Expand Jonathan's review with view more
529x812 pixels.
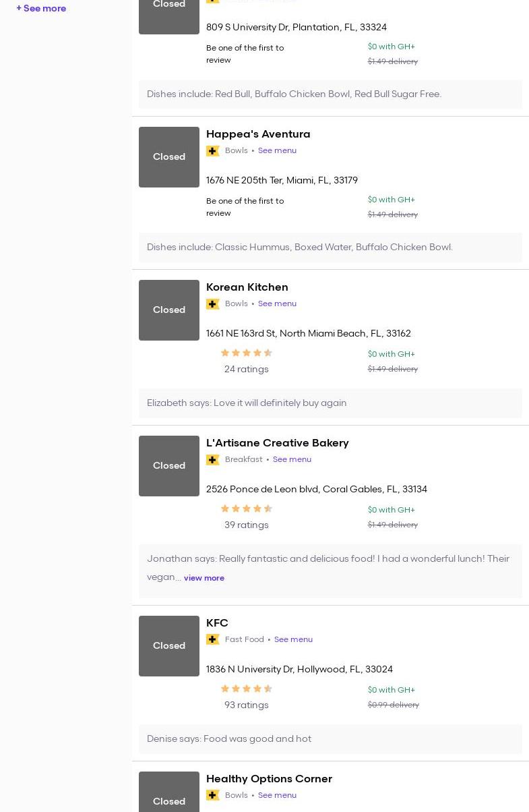click(x=204, y=578)
